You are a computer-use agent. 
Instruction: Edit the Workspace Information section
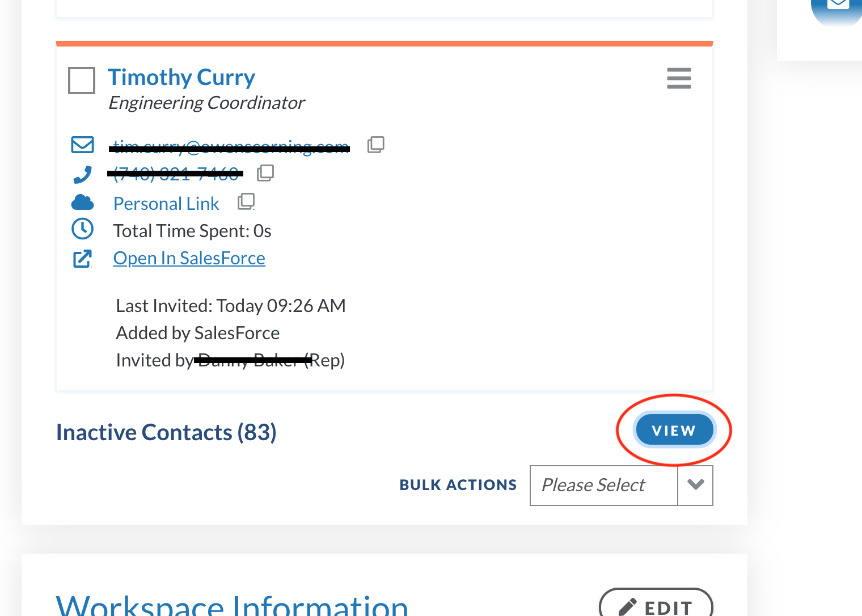pyautogui.click(x=656, y=604)
